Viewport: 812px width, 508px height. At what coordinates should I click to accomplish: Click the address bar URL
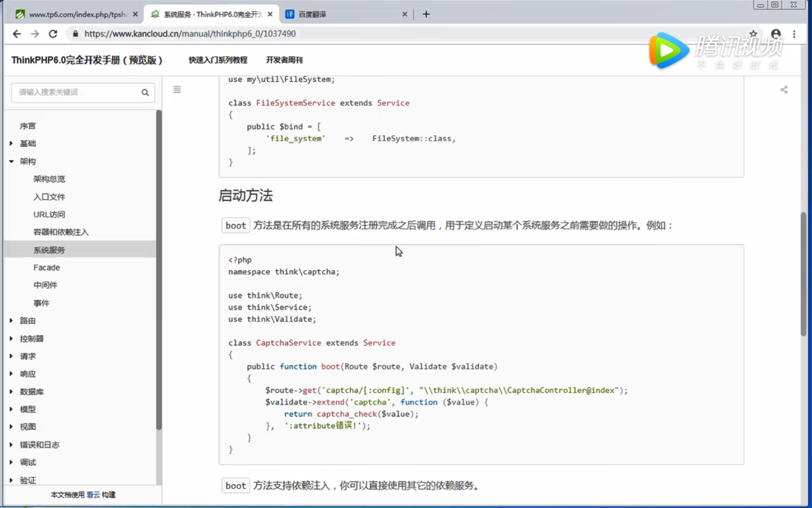(x=190, y=34)
